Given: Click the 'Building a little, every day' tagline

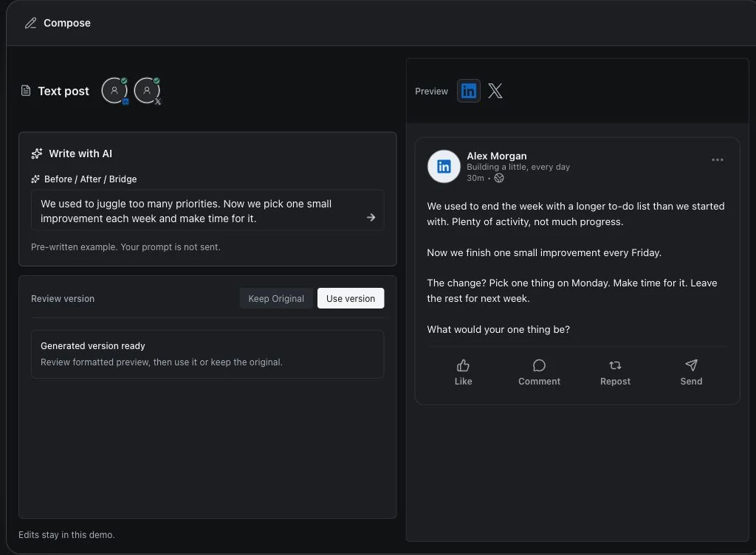Looking at the screenshot, I should tap(518, 168).
